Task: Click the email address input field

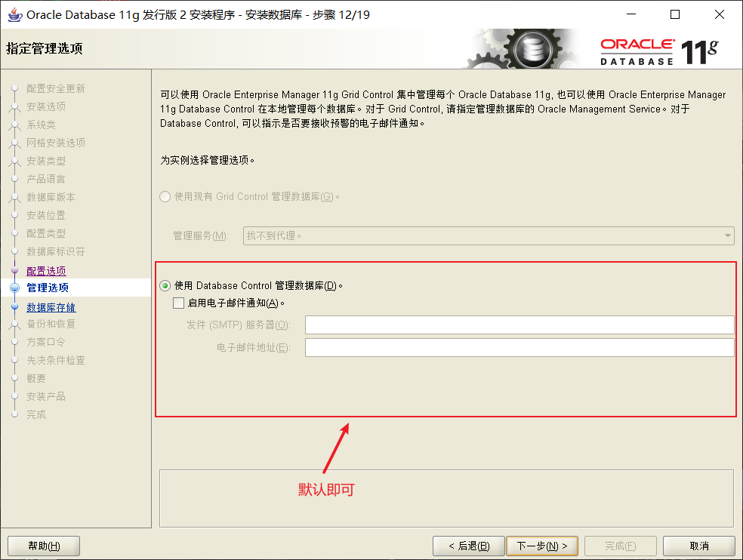Action: (x=519, y=348)
